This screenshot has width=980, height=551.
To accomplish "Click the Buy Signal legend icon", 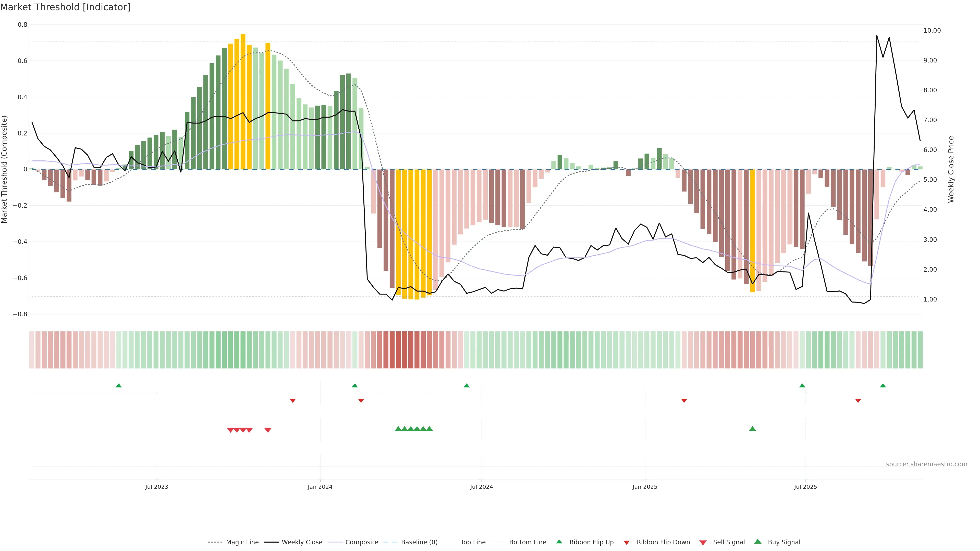I will [758, 542].
